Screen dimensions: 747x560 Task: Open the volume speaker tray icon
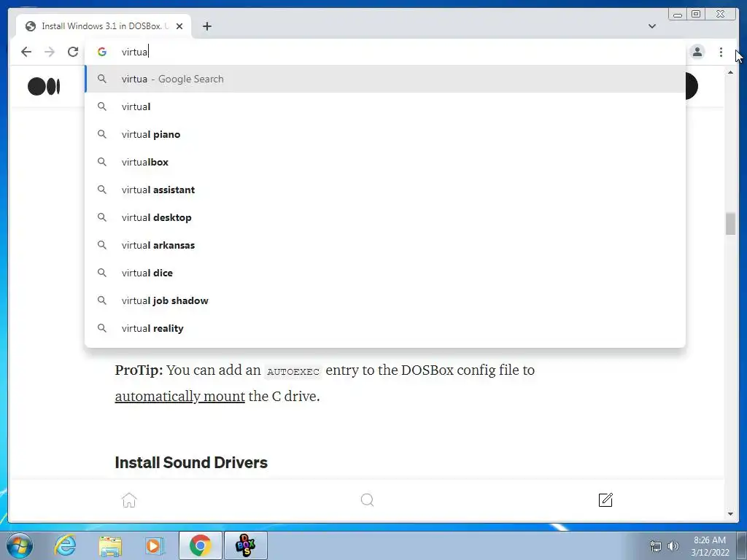pyautogui.click(x=673, y=546)
